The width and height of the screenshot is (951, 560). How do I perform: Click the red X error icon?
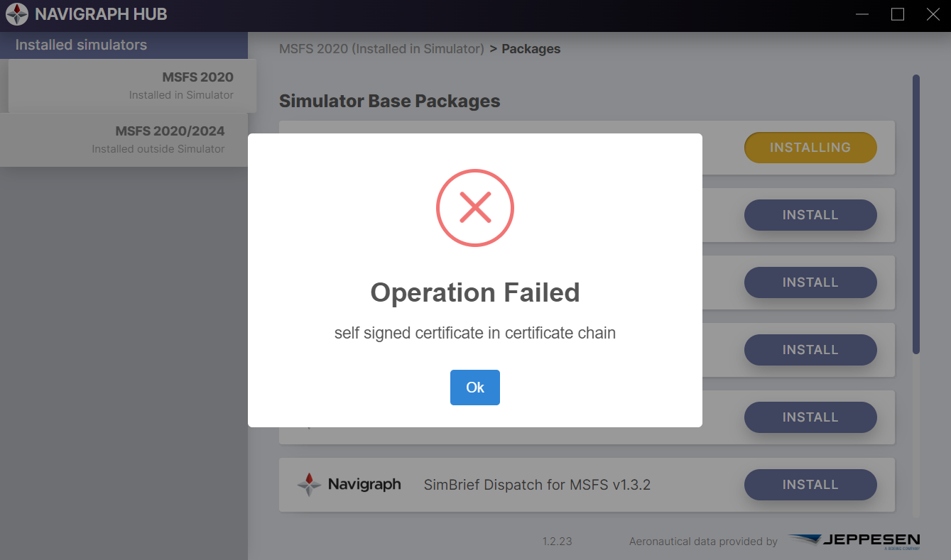pyautogui.click(x=474, y=208)
